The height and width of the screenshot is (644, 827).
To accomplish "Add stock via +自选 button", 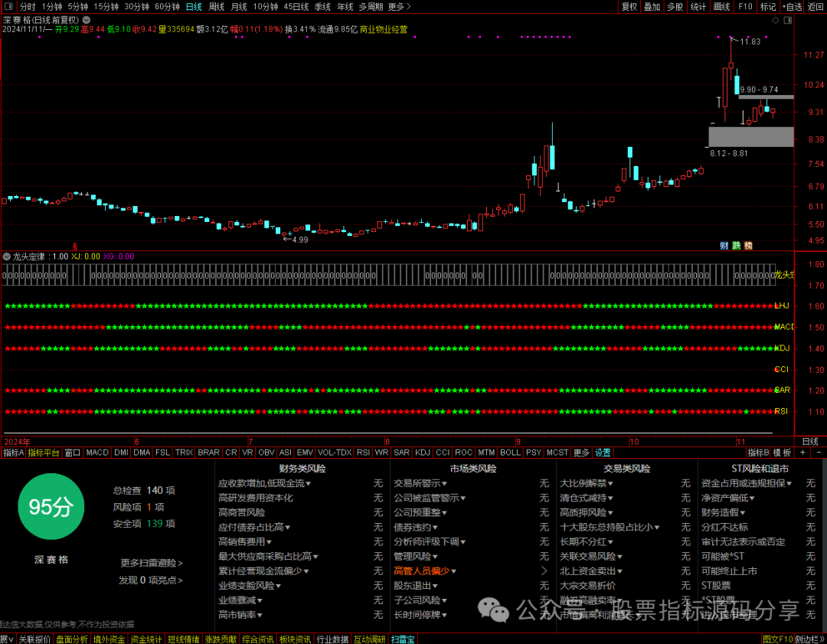I will click(x=793, y=7).
